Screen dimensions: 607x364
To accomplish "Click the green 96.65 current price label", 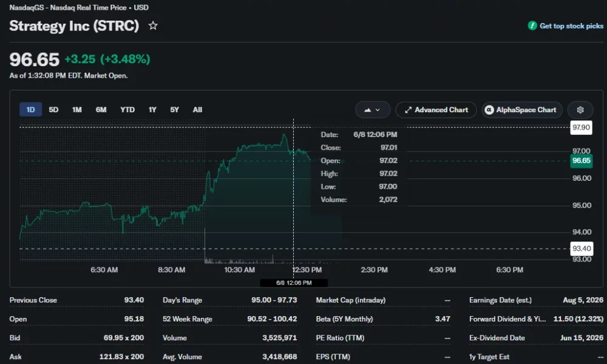I will pos(581,161).
